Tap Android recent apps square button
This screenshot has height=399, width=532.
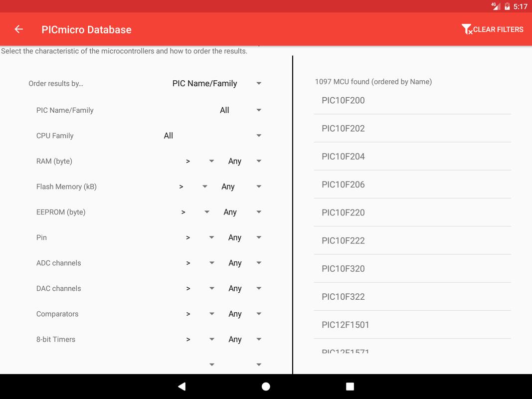click(x=350, y=386)
